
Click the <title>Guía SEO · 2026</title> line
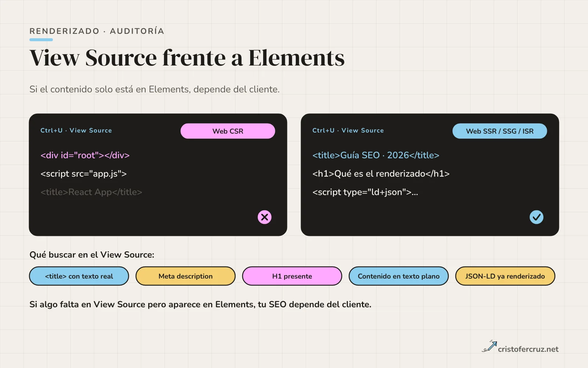point(376,155)
